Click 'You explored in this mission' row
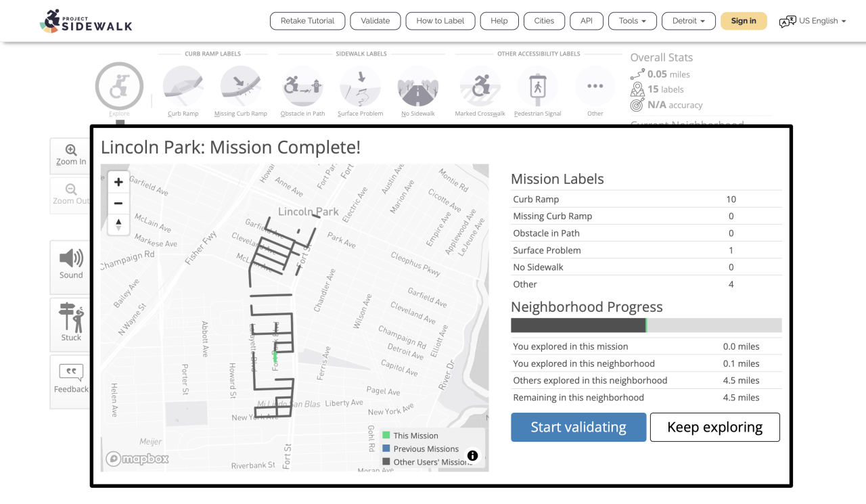The image size is (866, 504). tap(646, 346)
